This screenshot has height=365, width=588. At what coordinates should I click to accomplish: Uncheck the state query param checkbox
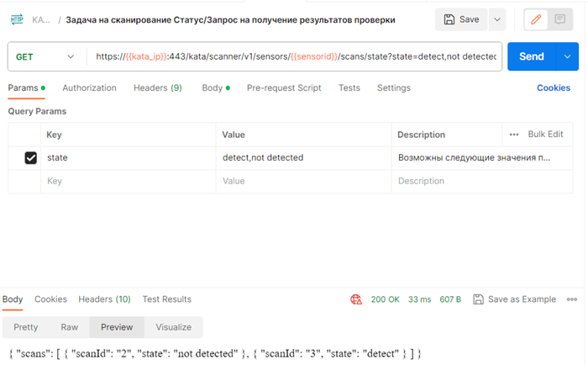tap(31, 157)
